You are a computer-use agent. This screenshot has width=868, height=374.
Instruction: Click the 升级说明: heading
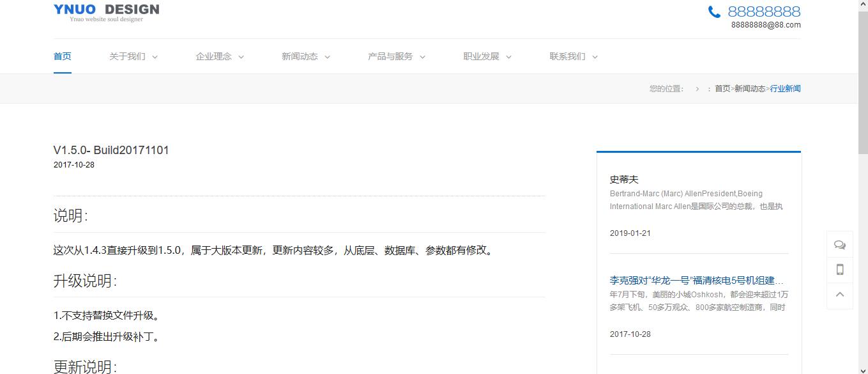tap(86, 281)
